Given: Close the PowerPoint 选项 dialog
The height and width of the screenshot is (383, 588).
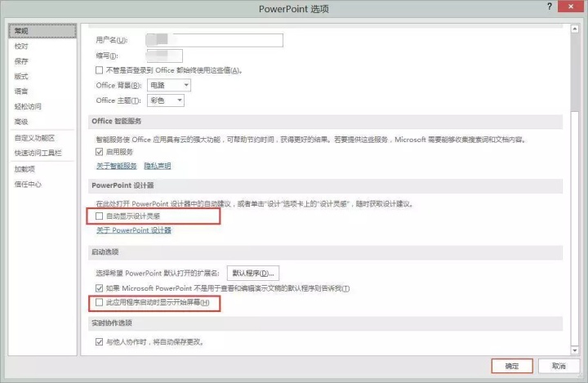Looking at the screenshot, I should (571, 7).
